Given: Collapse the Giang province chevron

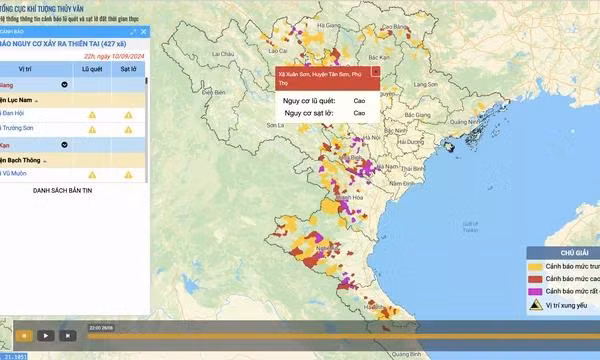Looking at the screenshot, I should click(x=65, y=85).
